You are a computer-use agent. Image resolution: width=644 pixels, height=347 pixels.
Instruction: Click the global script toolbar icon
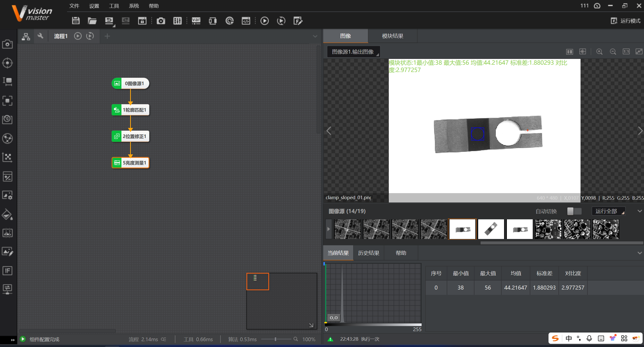coord(246,21)
